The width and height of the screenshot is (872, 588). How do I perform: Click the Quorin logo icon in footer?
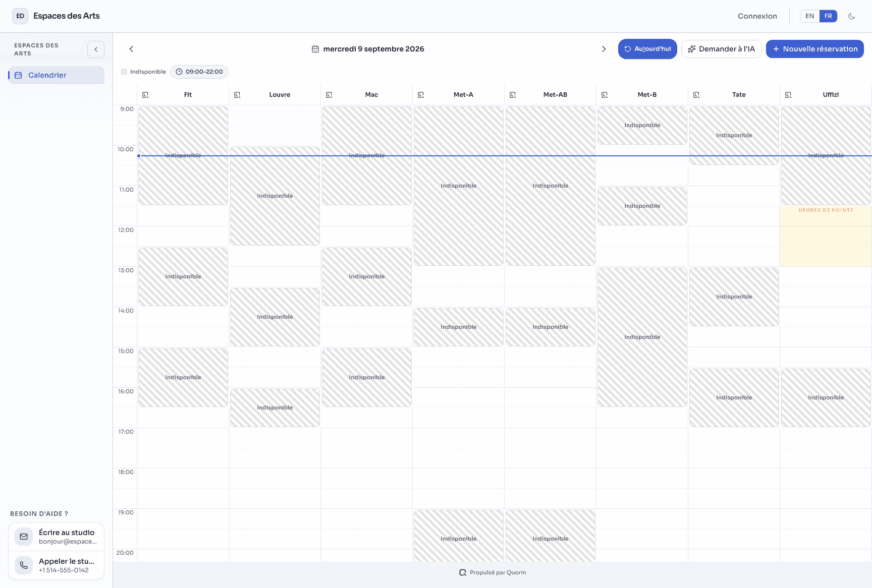point(463,572)
